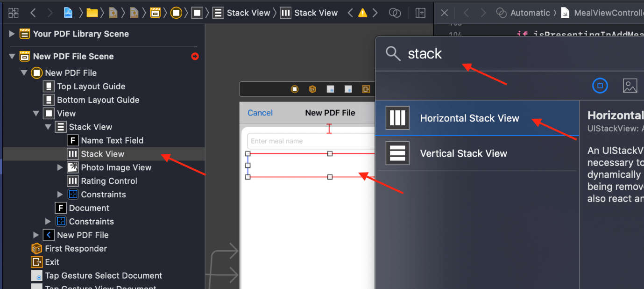The height and width of the screenshot is (289, 644).
Task: Add an editor pane on the right
Action: [420, 13]
